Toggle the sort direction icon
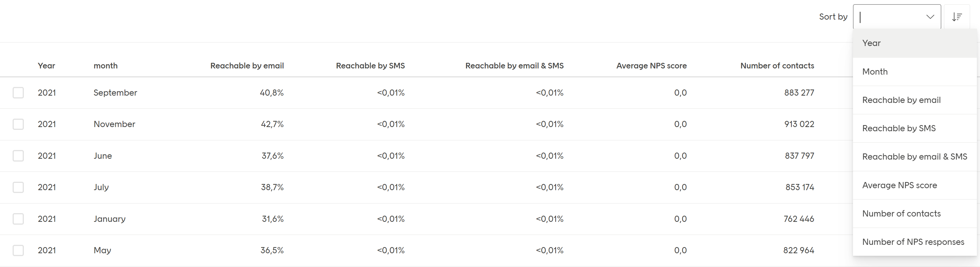 coord(957,17)
